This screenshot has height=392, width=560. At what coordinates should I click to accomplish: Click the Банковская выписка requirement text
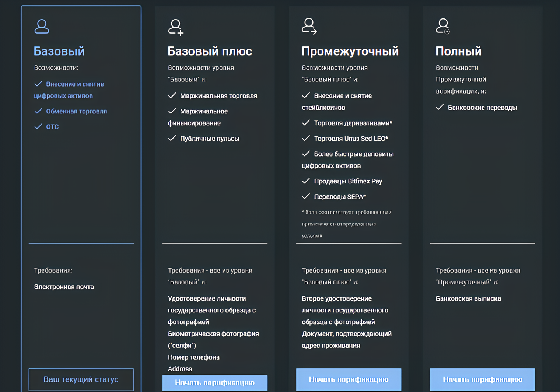pos(468,298)
